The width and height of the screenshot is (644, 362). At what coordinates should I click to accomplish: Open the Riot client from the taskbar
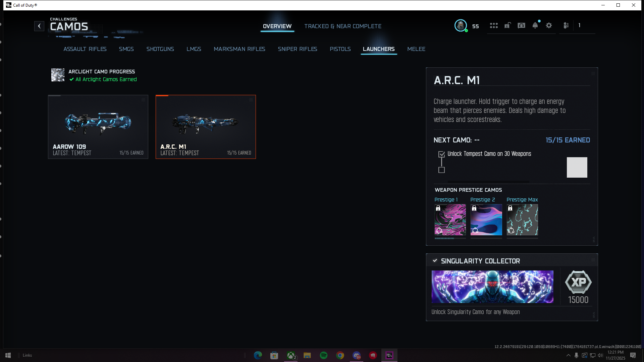click(373, 355)
